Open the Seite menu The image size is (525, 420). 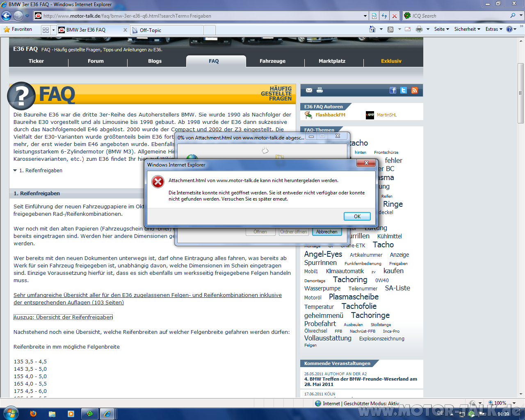point(441,29)
